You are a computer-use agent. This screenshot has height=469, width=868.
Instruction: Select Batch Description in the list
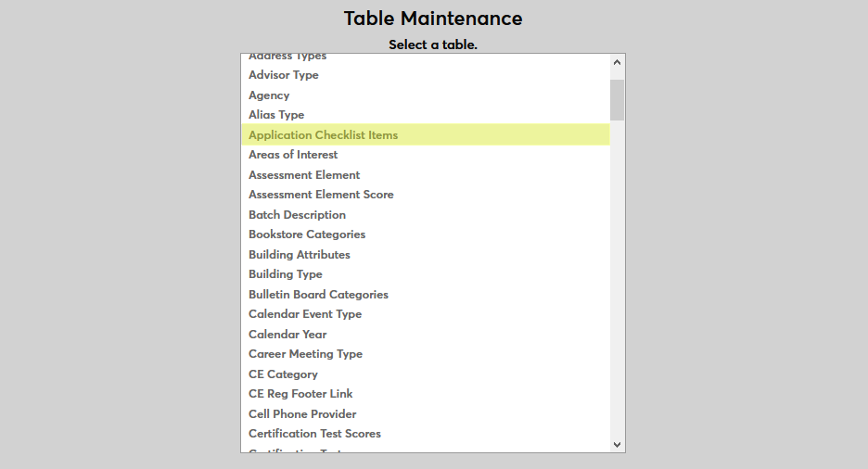click(297, 215)
